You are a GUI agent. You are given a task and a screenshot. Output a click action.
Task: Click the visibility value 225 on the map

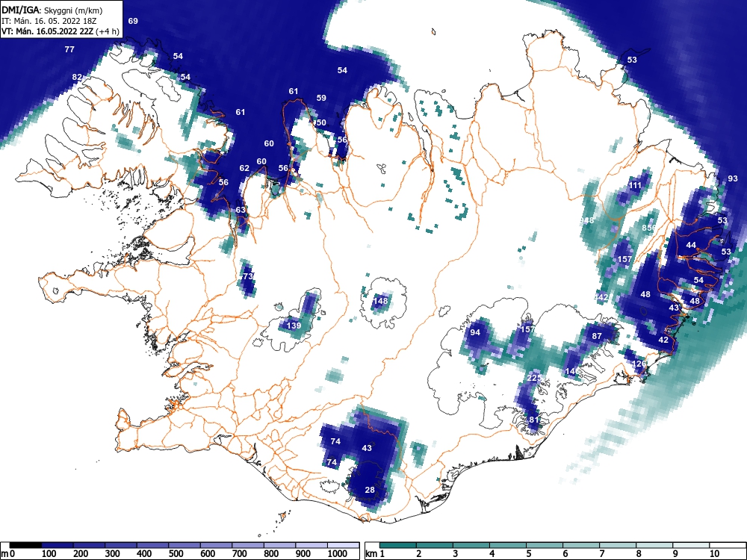[x=534, y=378]
